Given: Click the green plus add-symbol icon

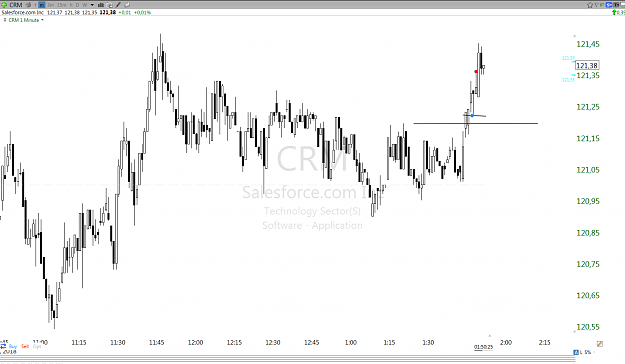Looking at the screenshot, I should tap(4, 5).
